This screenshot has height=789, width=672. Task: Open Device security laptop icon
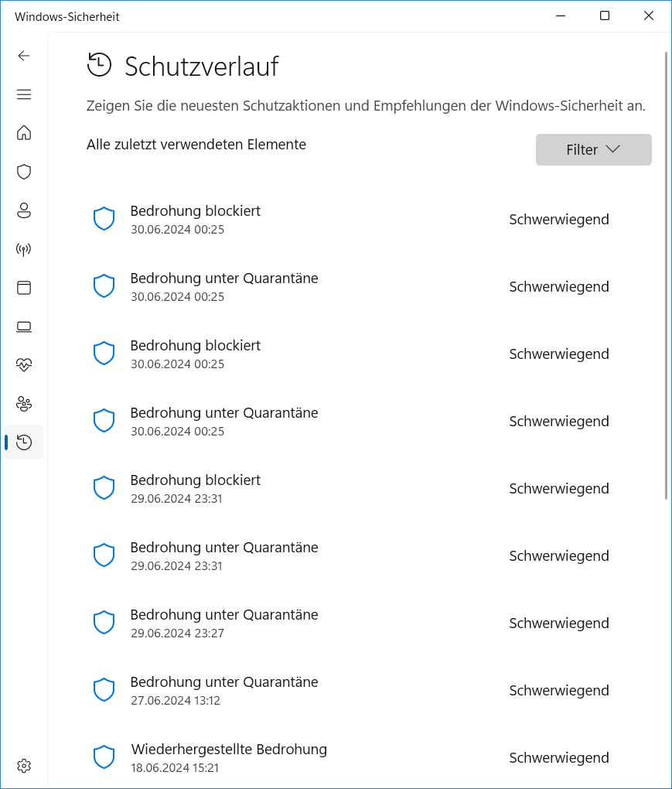click(24, 326)
